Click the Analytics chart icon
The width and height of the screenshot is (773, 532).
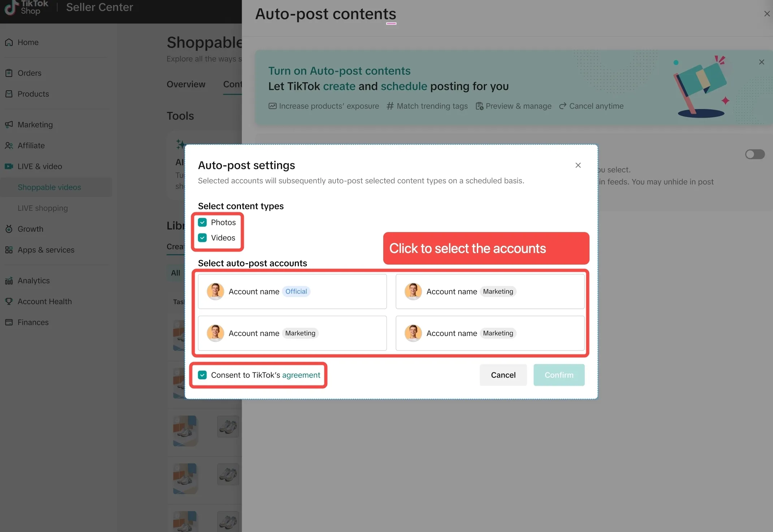[x=9, y=280]
